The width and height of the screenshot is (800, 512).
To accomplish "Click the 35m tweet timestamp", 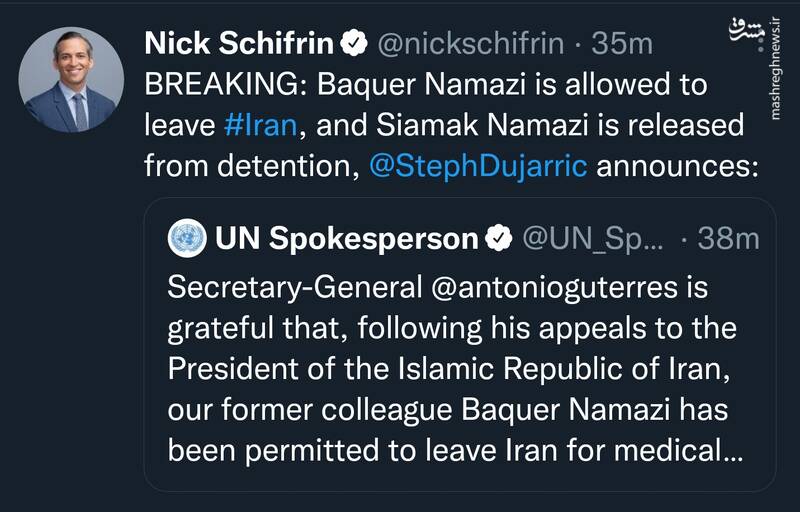I will 622,44.
